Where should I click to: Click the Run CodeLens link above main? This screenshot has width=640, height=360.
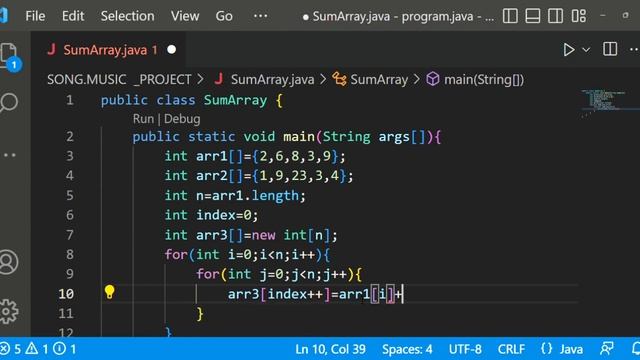pyautogui.click(x=143, y=119)
